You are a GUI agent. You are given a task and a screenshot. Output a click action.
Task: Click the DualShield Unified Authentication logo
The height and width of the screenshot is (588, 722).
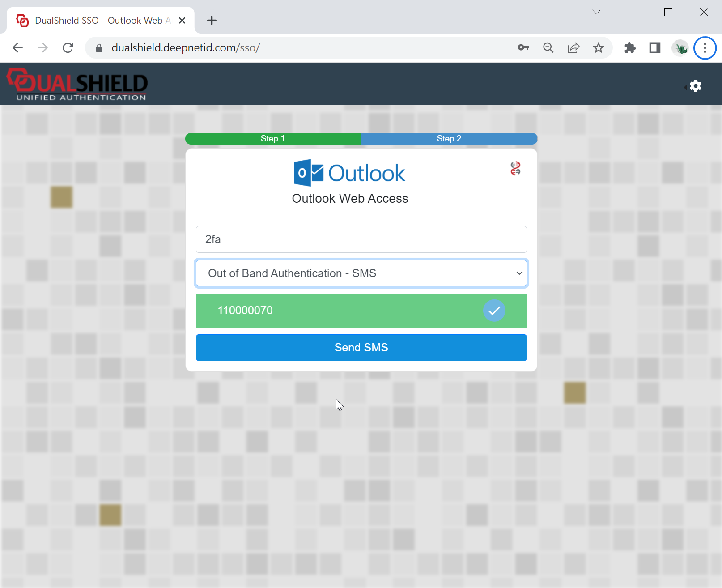(x=77, y=84)
